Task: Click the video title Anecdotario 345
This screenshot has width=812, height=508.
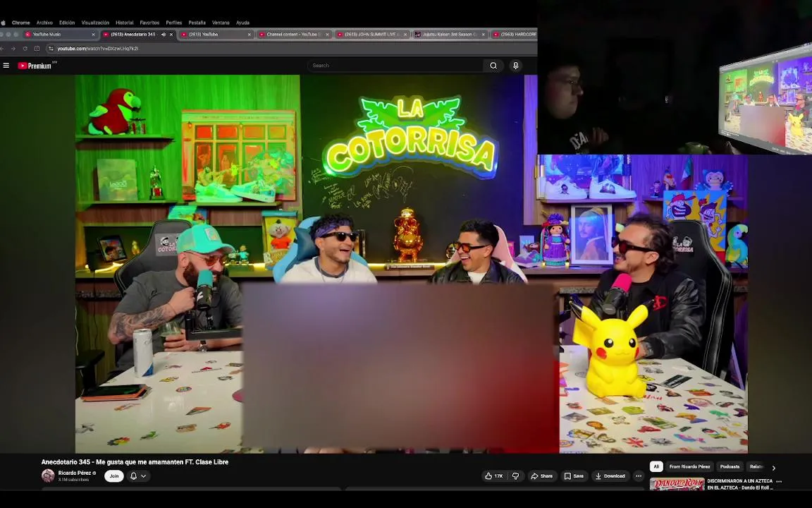Action: pyautogui.click(x=135, y=462)
